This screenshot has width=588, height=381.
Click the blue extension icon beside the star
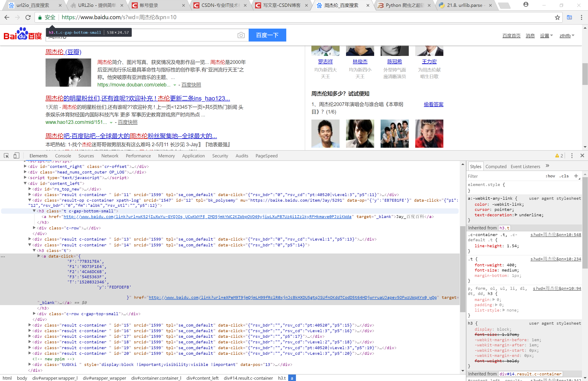click(x=570, y=17)
